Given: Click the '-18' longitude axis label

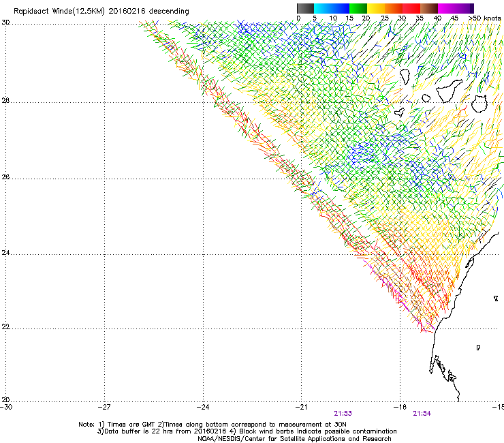Looking at the screenshot, I should pos(400,407).
